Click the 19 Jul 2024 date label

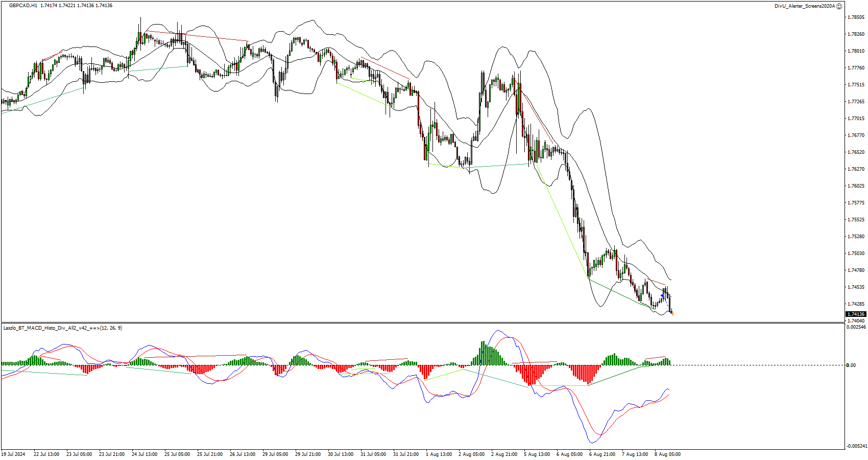13,454
